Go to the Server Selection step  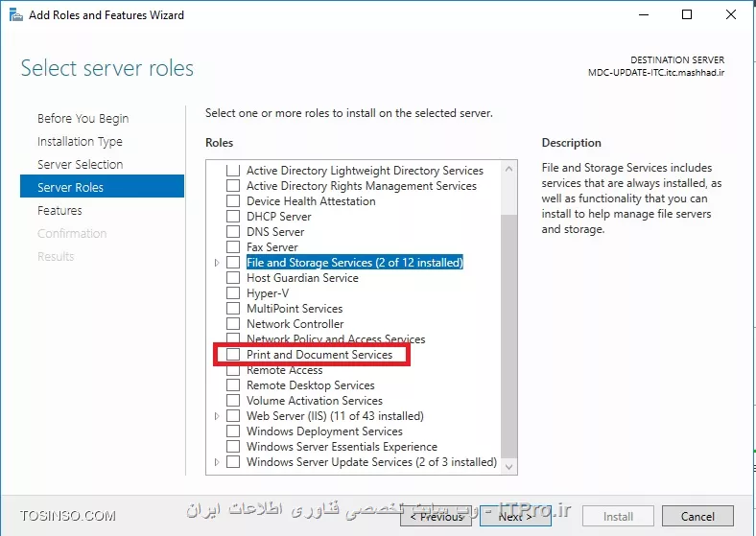pyautogui.click(x=80, y=164)
